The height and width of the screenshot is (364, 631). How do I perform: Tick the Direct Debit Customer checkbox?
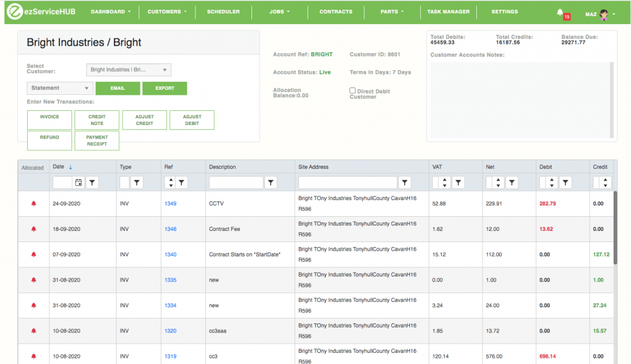click(x=352, y=91)
